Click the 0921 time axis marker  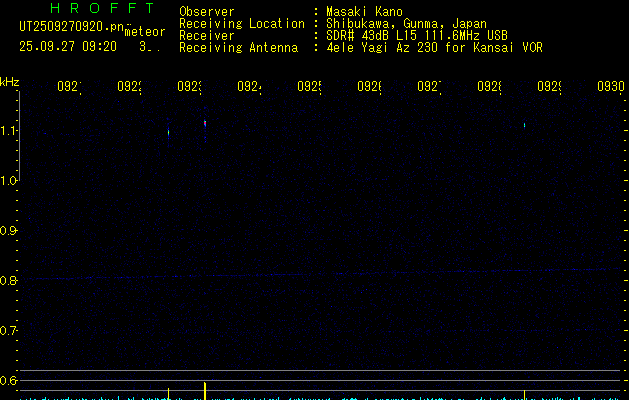pos(69,86)
